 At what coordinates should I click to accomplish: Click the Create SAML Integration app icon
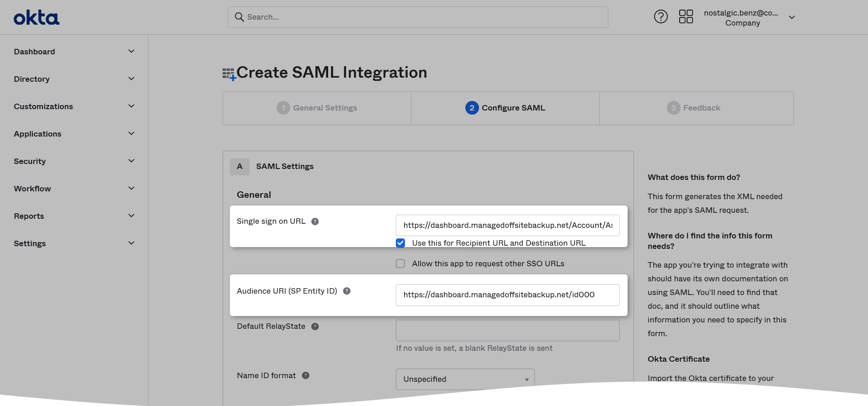pyautogui.click(x=229, y=74)
